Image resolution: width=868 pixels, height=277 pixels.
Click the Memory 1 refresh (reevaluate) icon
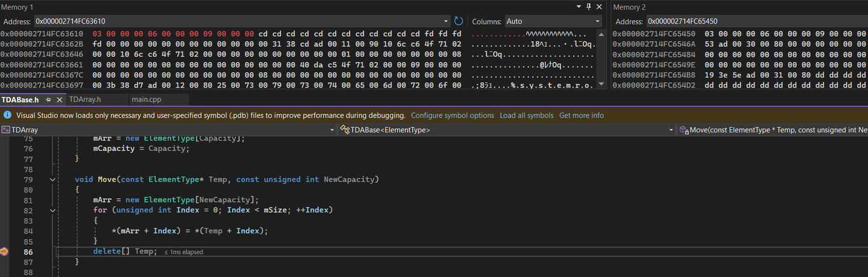pos(459,21)
